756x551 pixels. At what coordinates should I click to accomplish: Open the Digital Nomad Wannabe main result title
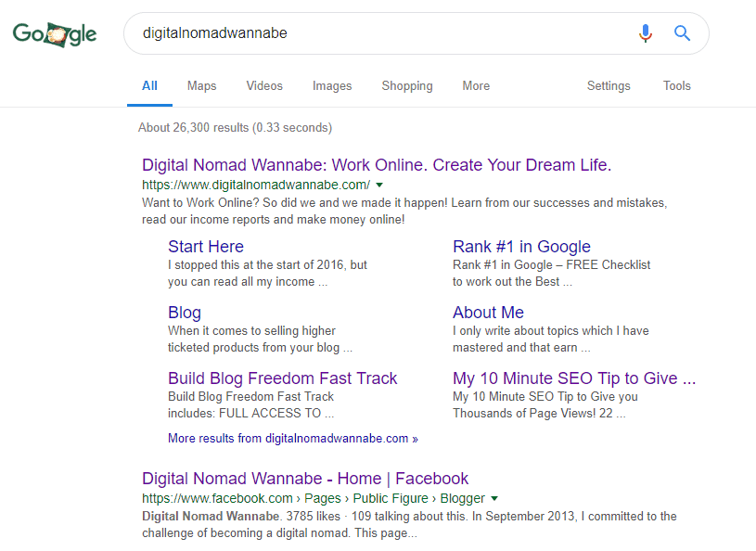pos(376,165)
